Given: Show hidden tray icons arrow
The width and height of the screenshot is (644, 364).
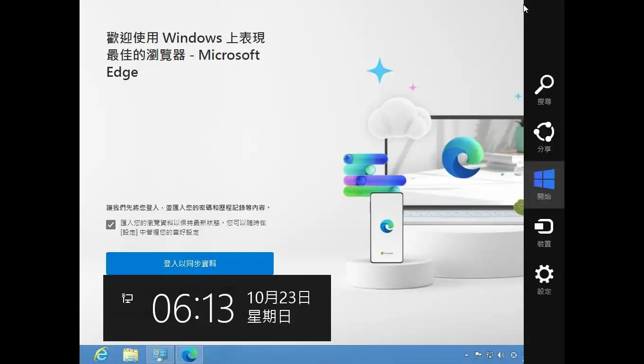Looking at the screenshot, I should pos(466,355).
